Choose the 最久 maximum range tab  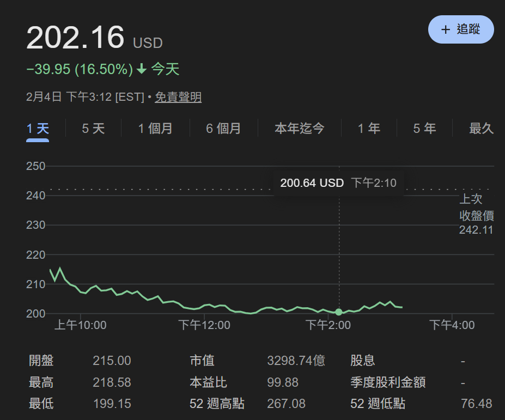[x=481, y=129]
